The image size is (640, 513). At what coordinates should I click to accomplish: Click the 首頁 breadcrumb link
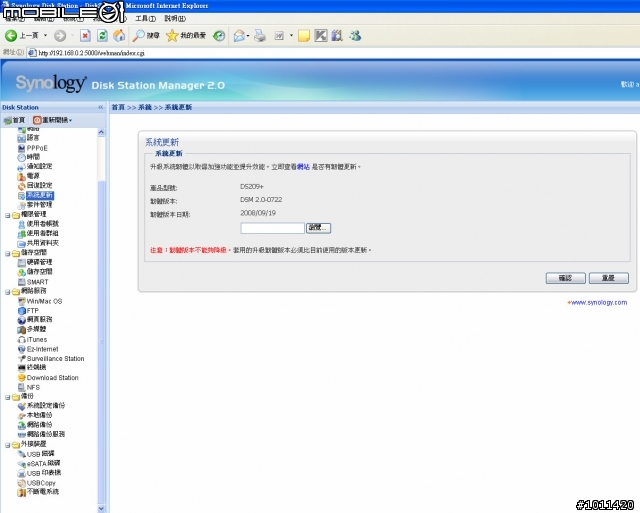[118, 107]
